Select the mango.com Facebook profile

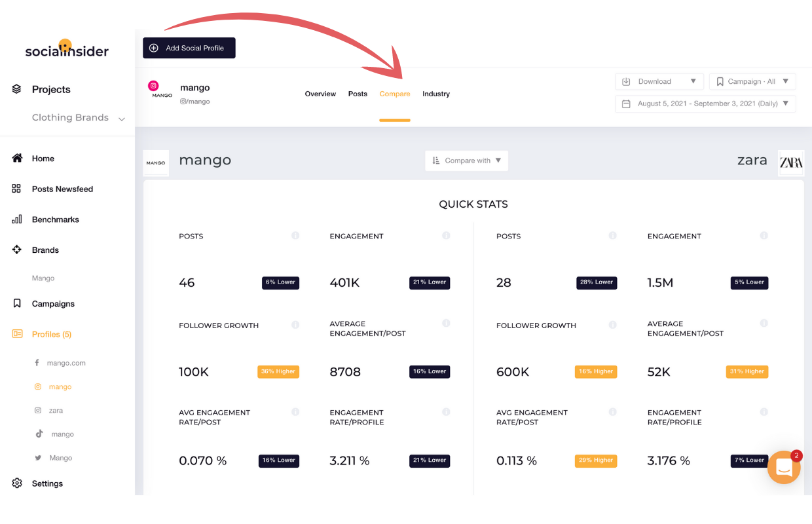pyautogui.click(x=66, y=364)
